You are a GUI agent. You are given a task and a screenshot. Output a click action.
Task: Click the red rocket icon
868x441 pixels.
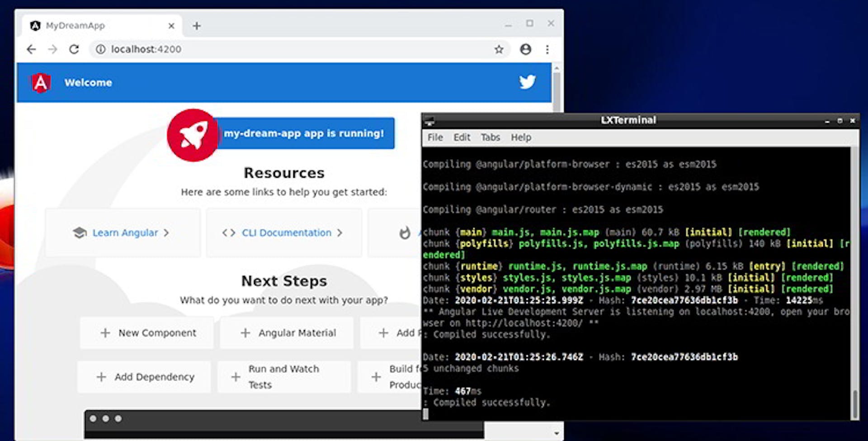coord(193,135)
